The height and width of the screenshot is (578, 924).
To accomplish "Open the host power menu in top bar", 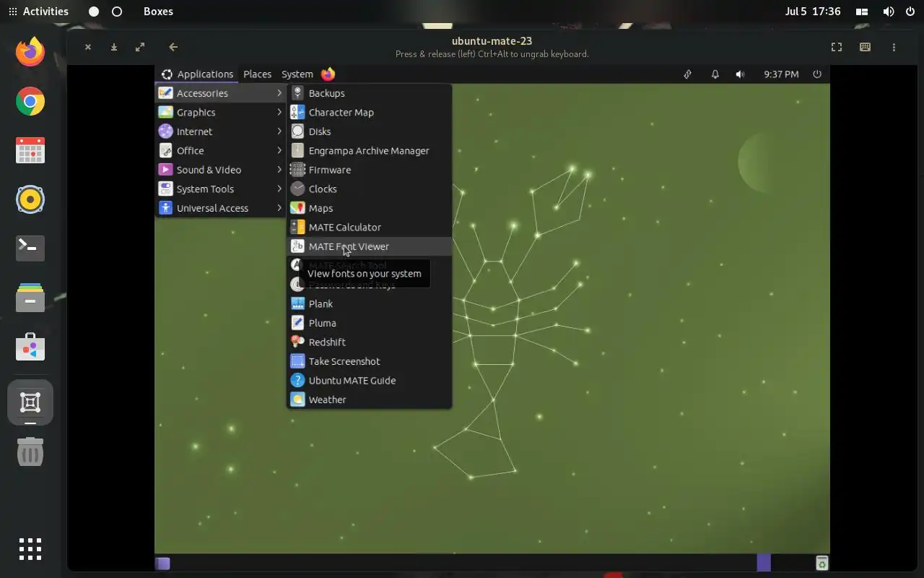I will (910, 12).
